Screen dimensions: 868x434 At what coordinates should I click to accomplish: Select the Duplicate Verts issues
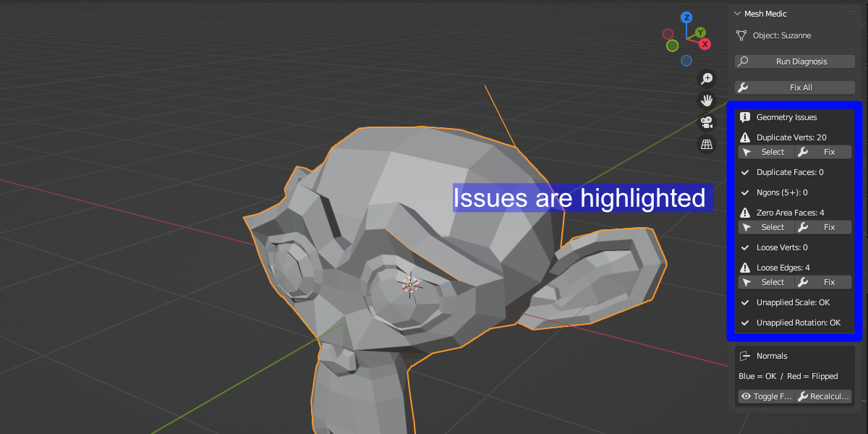pos(766,152)
